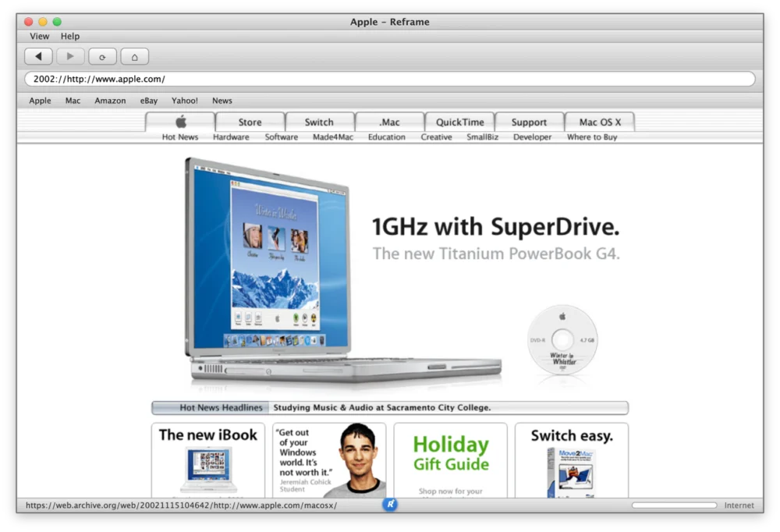This screenshot has height=532, width=780.
Task: Open the Jeremiah Cohick Switch quote card
Action: tap(329, 460)
